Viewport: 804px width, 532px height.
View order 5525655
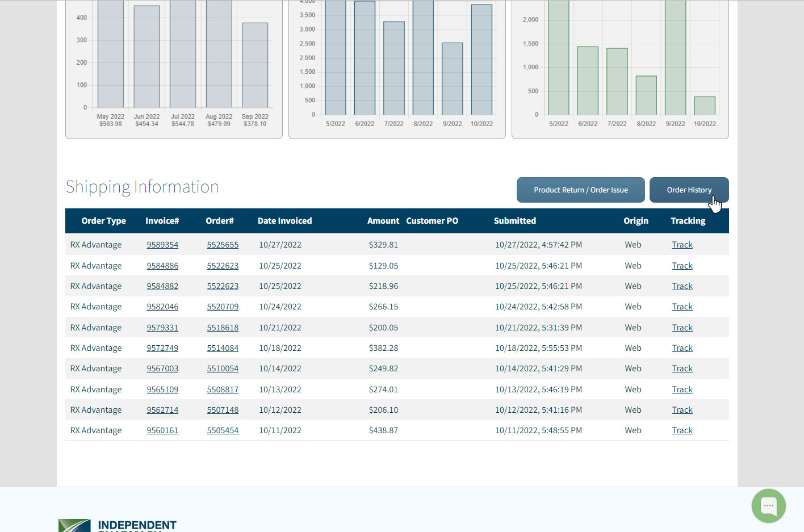point(223,245)
